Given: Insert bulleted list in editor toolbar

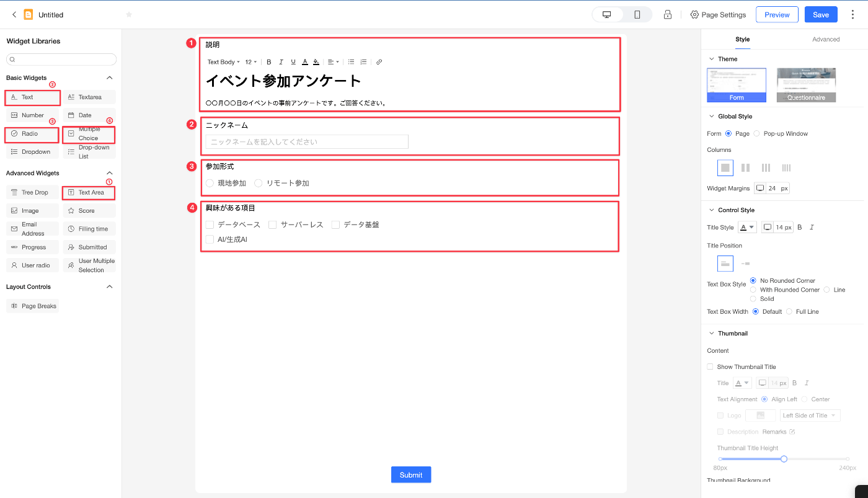Looking at the screenshot, I should [x=351, y=62].
